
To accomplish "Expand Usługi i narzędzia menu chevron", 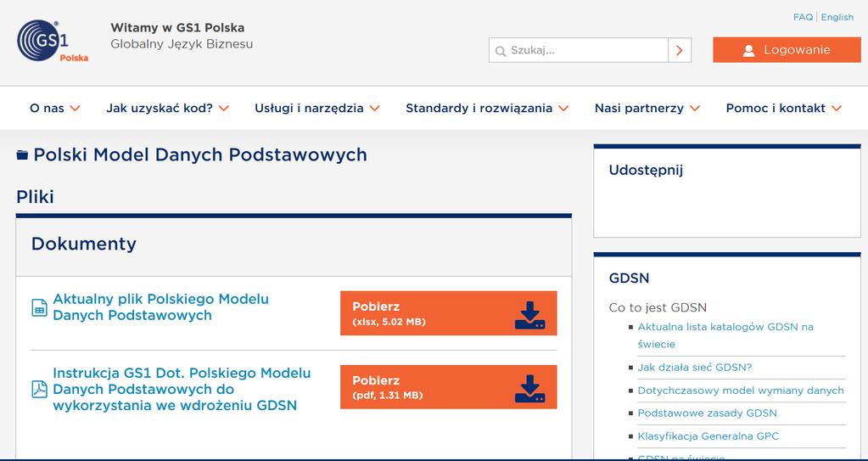I will click(375, 108).
